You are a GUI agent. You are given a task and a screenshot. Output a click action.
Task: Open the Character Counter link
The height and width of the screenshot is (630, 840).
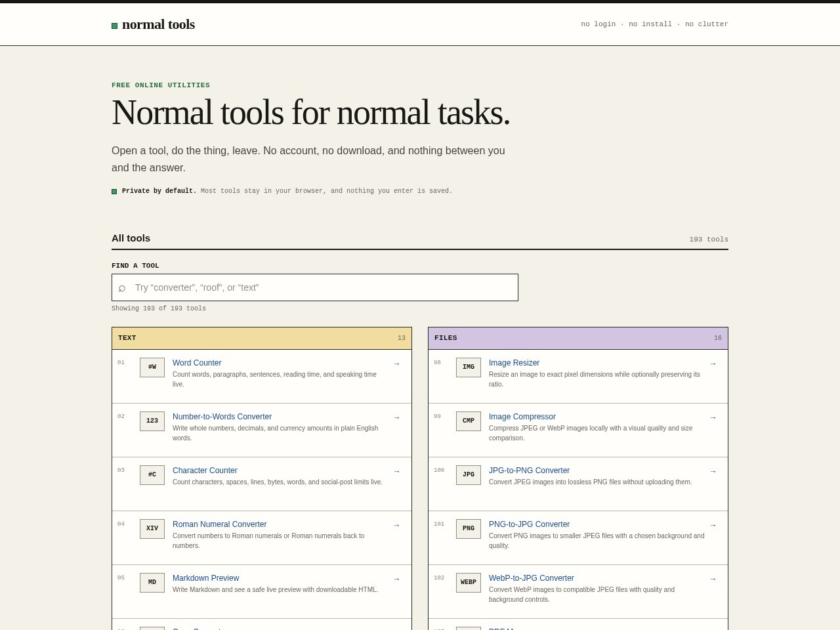[205, 471]
